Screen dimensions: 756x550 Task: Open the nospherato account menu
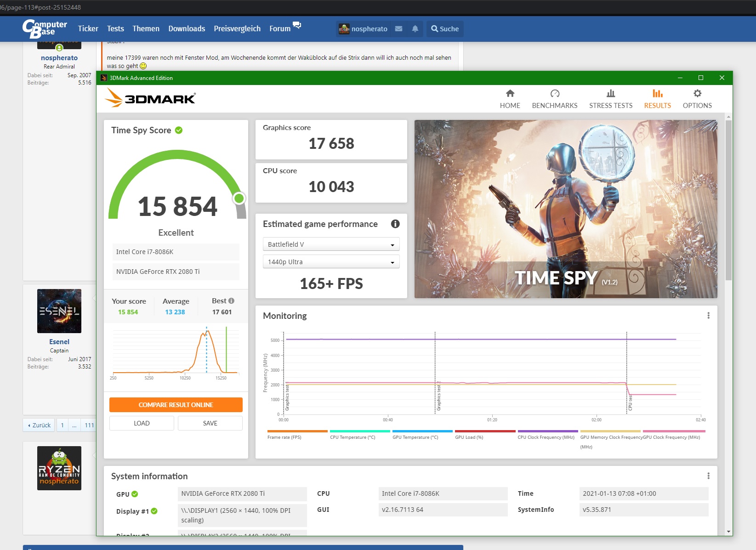(363, 28)
